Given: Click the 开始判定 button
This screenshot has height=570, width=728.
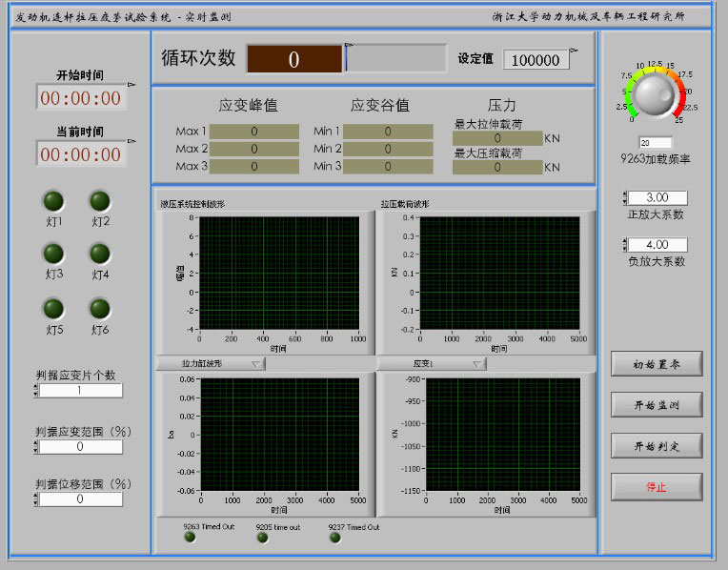Looking at the screenshot, I should pos(656,446).
